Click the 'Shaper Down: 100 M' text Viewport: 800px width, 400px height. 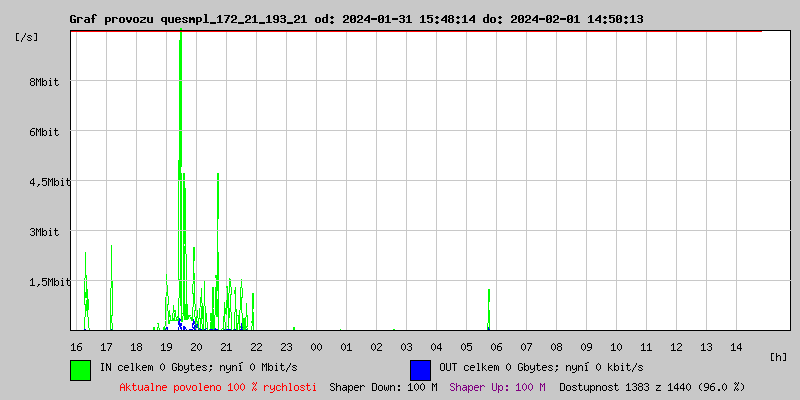(383, 387)
